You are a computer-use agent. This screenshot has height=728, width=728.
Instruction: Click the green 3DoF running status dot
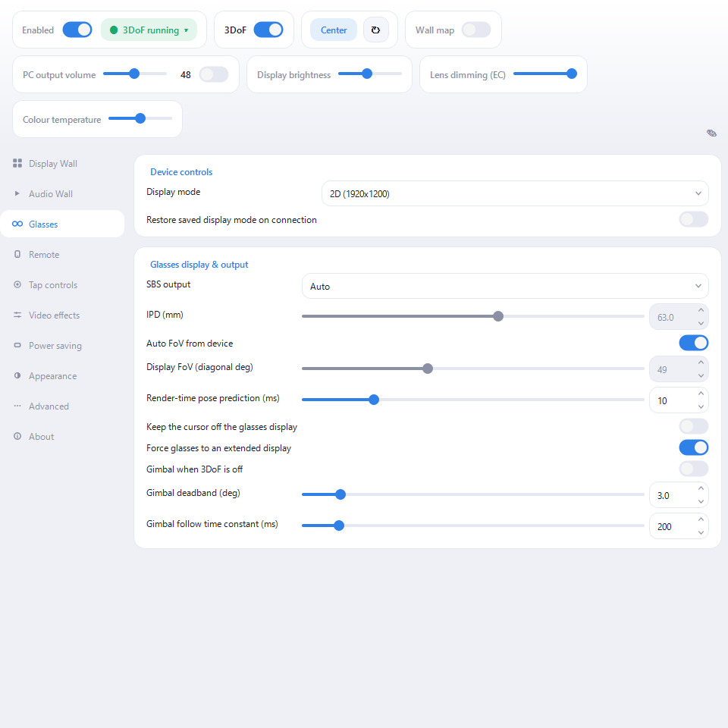tap(113, 30)
